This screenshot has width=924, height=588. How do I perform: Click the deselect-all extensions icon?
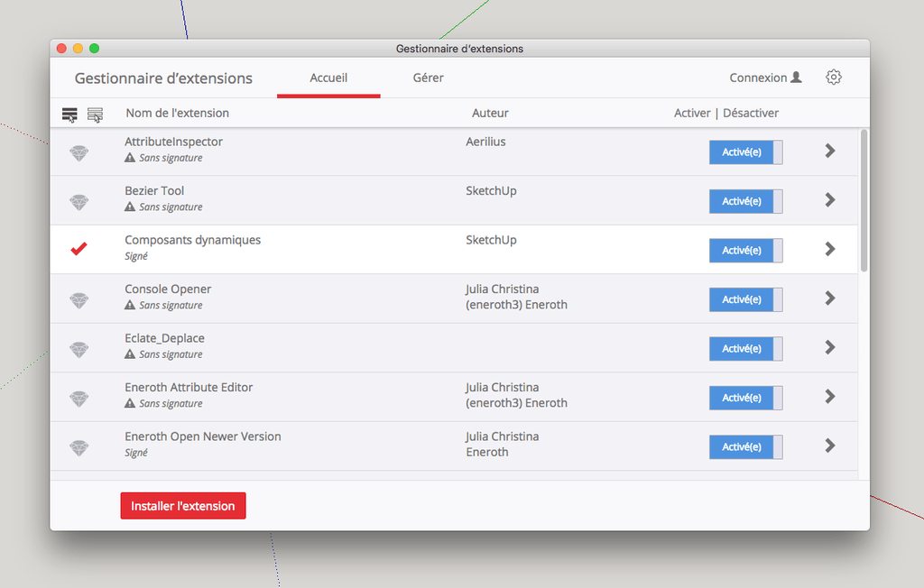95,115
